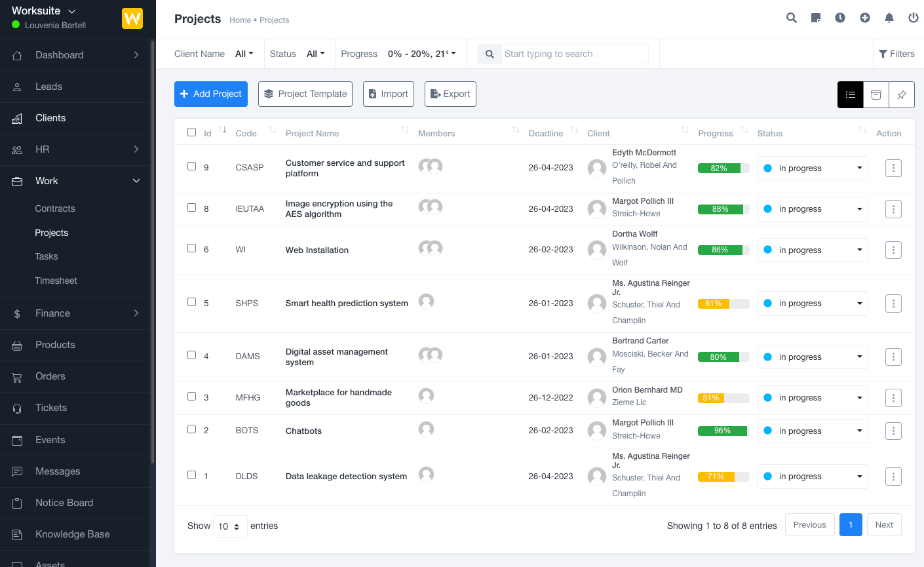This screenshot has width=924, height=567.
Task: Click the power logout icon
Action: tap(913, 18)
